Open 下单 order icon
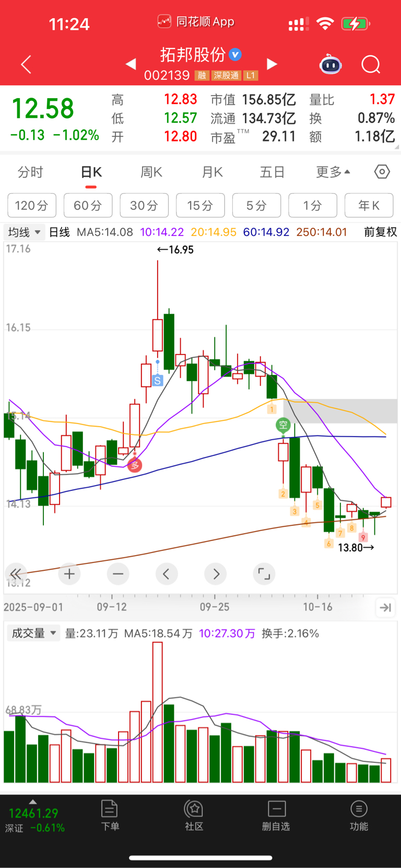This screenshot has height=868, width=401. point(110,815)
